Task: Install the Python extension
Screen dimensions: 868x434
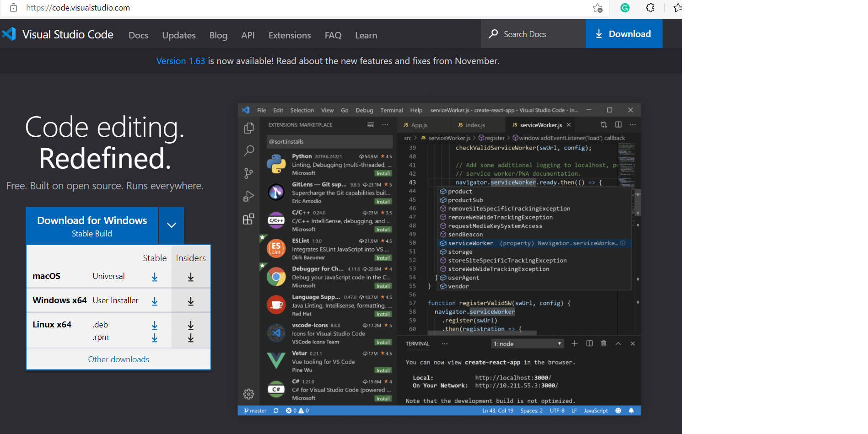Action: click(x=383, y=173)
